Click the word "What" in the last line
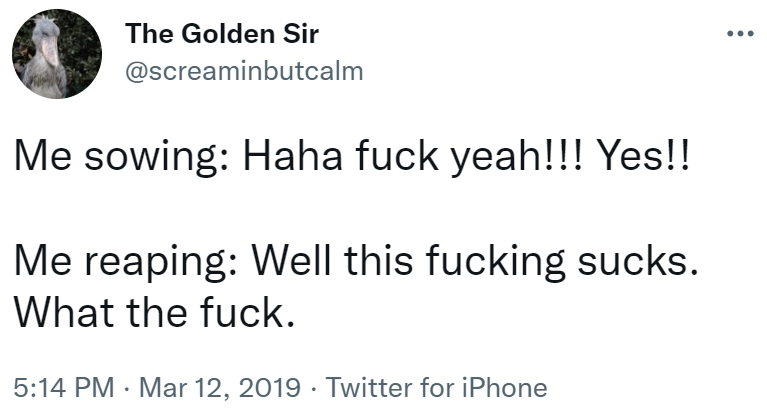The image size is (767, 411). 65,315
